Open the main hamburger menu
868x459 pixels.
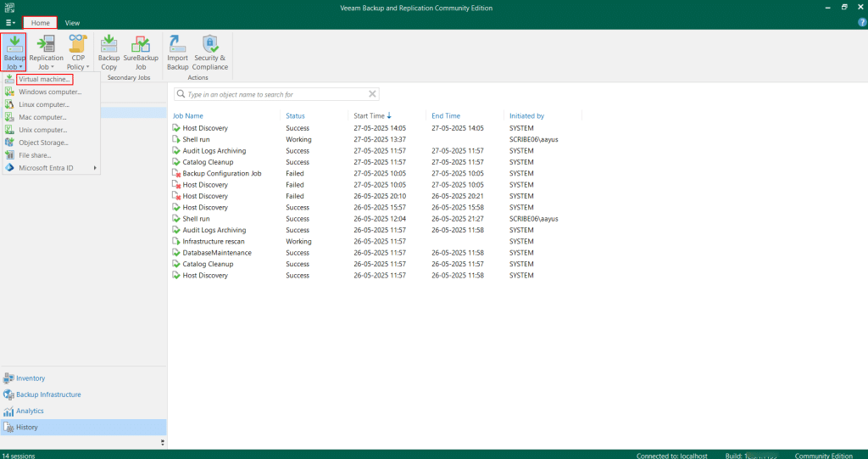point(10,23)
